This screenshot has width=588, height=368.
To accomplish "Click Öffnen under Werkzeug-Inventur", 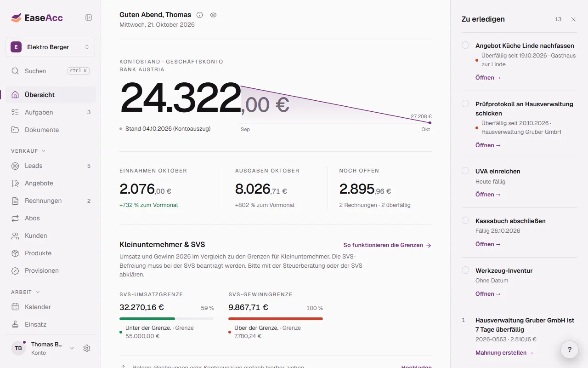I will 488,293.
